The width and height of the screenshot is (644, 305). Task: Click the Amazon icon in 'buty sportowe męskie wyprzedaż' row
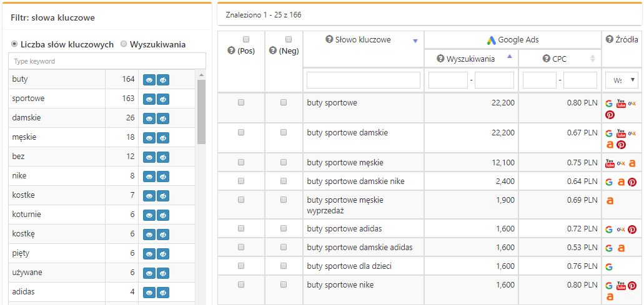tap(610, 201)
